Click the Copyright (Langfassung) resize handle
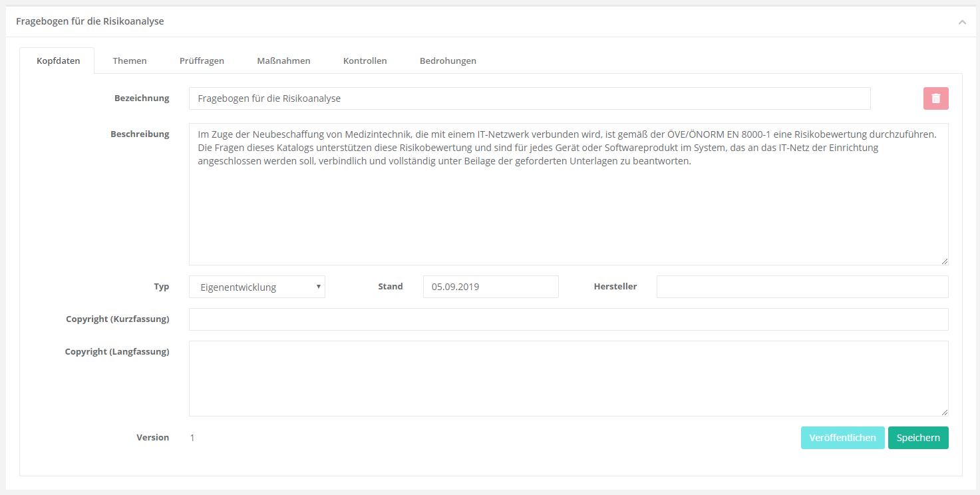This screenshot has width=980, height=495. pyautogui.click(x=944, y=412)
